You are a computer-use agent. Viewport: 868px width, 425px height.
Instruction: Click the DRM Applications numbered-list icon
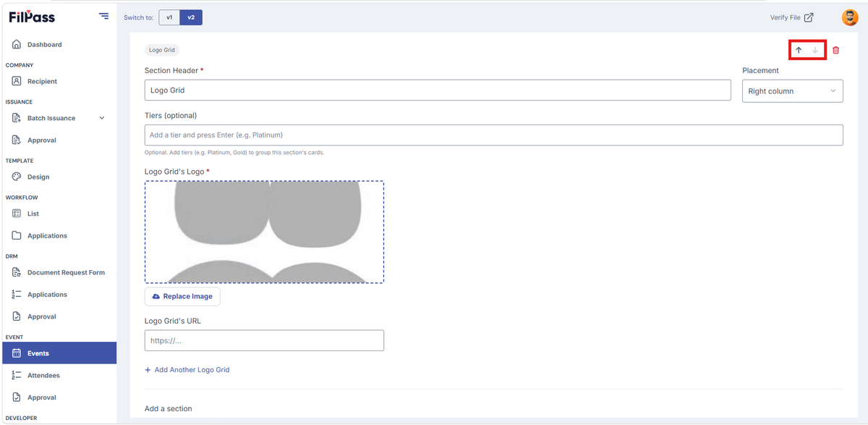[x=17, y=295]
